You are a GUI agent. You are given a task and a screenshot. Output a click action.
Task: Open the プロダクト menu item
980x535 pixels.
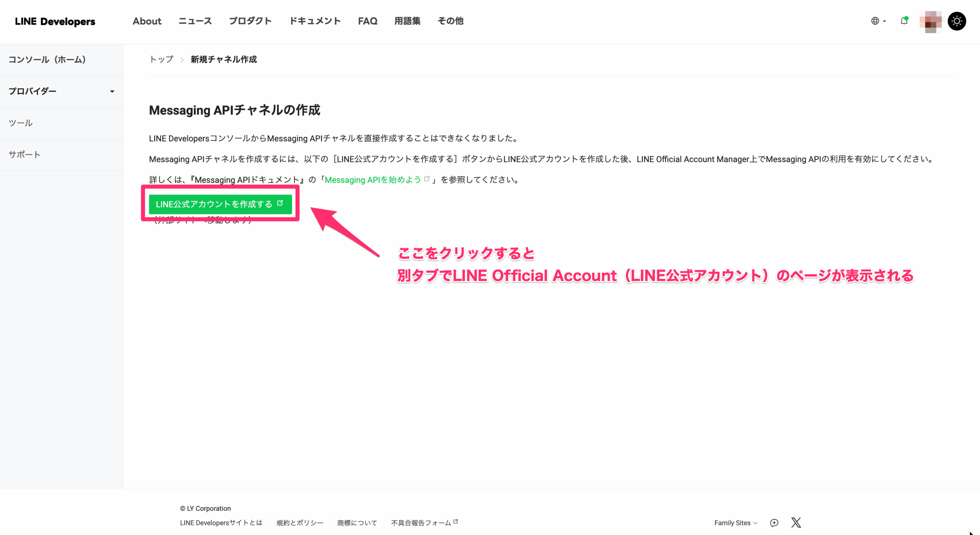pyautogui.click(x=250, y=21)
